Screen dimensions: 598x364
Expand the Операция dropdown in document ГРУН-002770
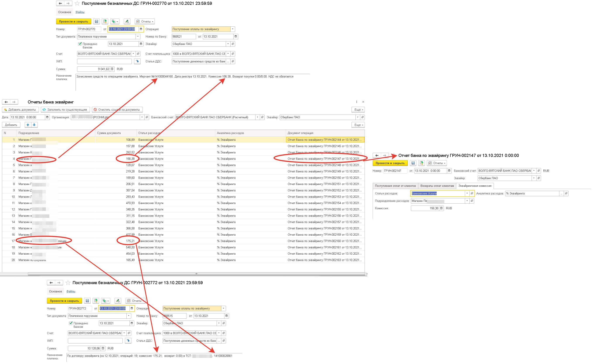233,29
